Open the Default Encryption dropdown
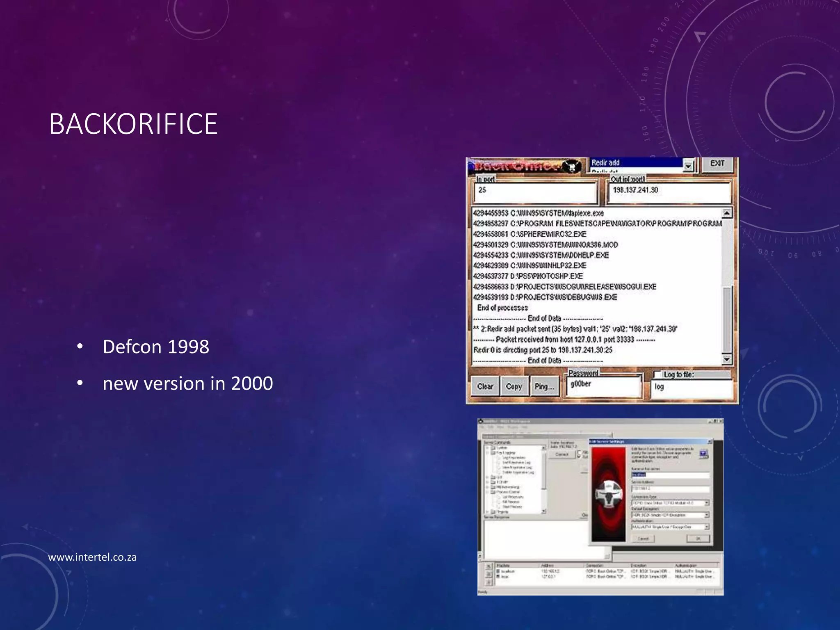Viewport: 840px width, 630px height. (707, 515)
